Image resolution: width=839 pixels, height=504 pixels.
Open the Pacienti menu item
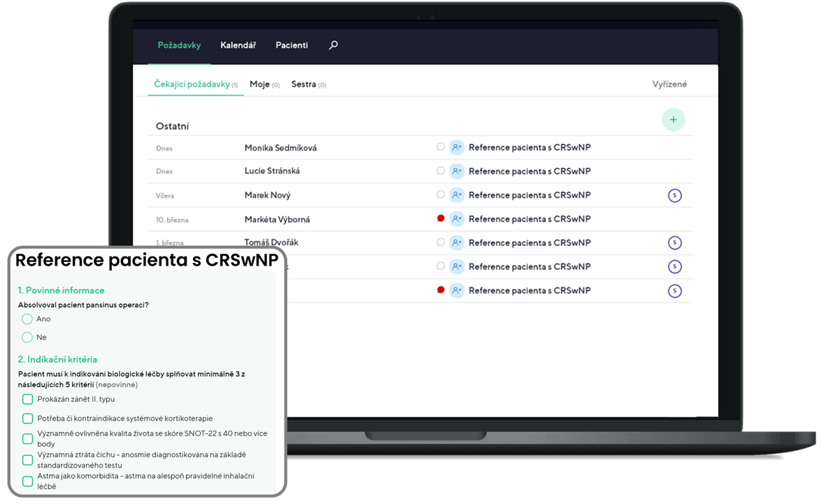point(292,45)
